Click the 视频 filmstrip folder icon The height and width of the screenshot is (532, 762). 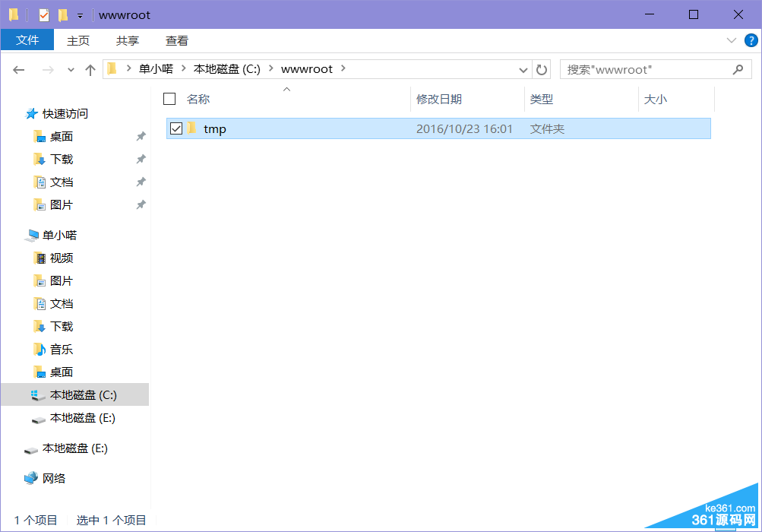pyautogui.click(x=40, y=258)
